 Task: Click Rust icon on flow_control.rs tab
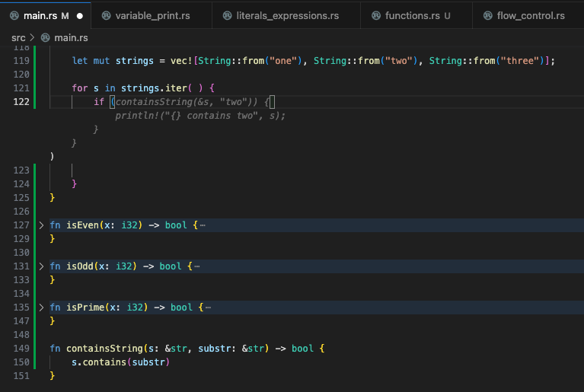pos(487,16)
